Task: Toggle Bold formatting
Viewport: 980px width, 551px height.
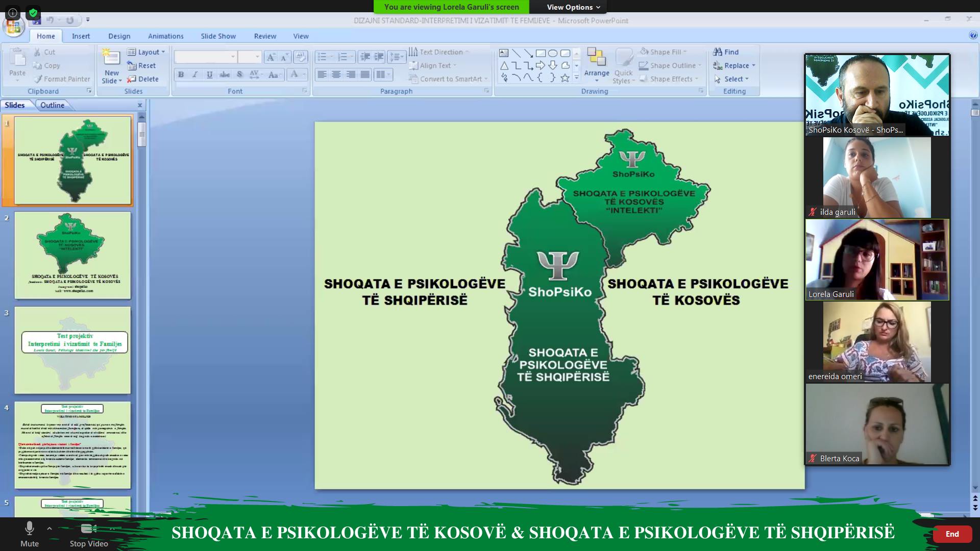Action: pyautogui.click(x=181, y=74)
